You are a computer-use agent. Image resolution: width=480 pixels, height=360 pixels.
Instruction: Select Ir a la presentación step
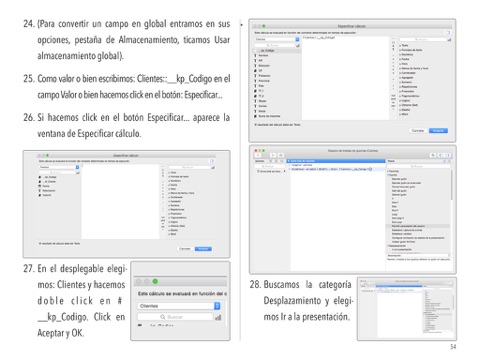[x=402, y=249]
